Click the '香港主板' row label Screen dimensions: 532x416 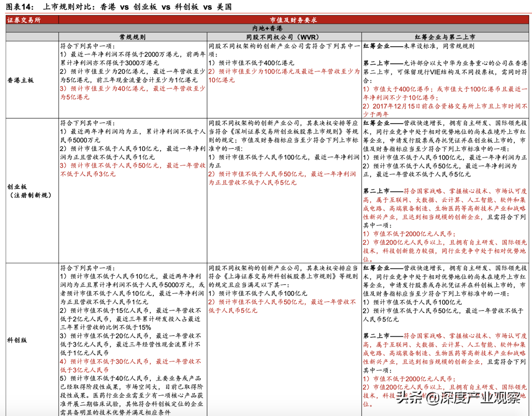(20, 80)
